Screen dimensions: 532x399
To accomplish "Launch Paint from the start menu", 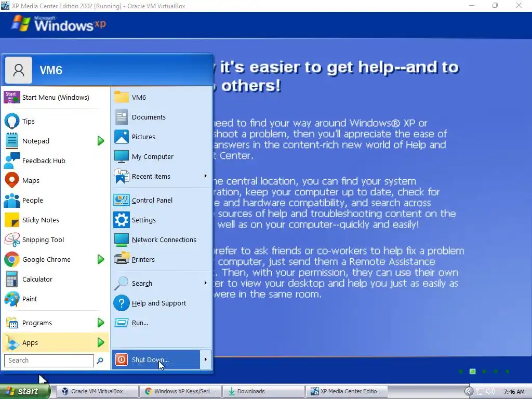I will pos(55,299).
